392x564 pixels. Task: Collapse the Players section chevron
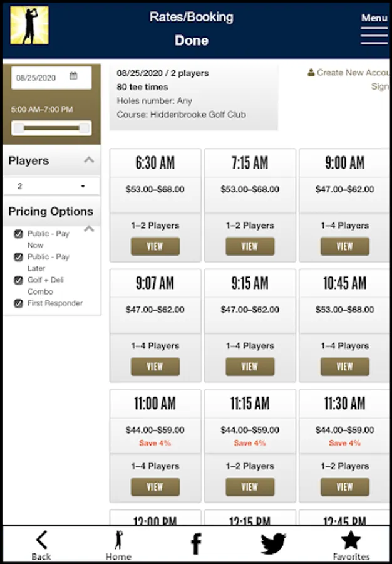click(89, 160)
